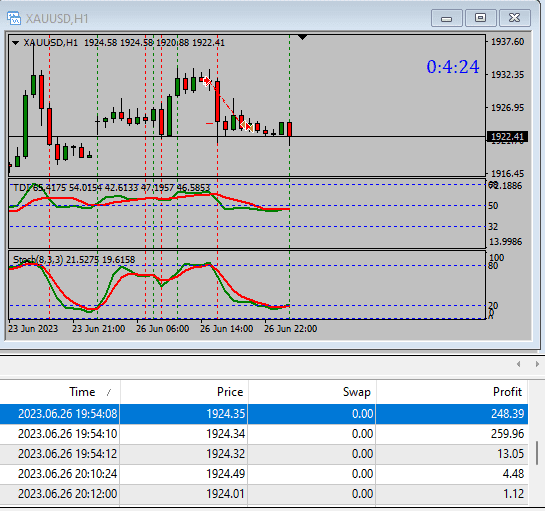Click the profit value 259.96
Screen dimensions: 545x511
[x=507, y=434]
